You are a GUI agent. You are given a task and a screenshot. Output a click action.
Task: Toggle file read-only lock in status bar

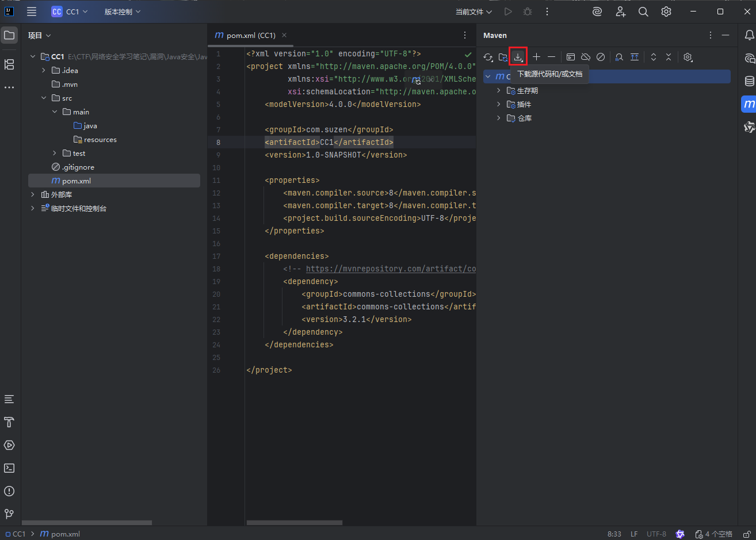pyautogui.click(x=746, y=534)
